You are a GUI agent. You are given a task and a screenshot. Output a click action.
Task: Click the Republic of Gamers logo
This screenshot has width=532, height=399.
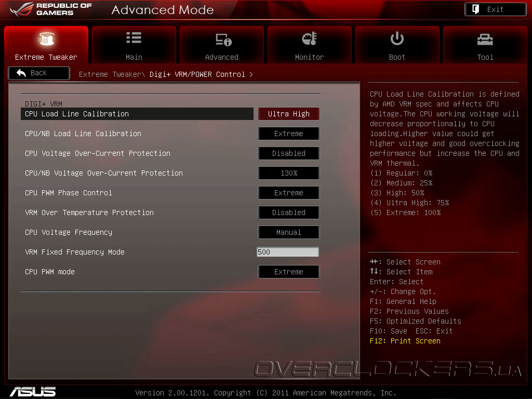tap(51, 9)
